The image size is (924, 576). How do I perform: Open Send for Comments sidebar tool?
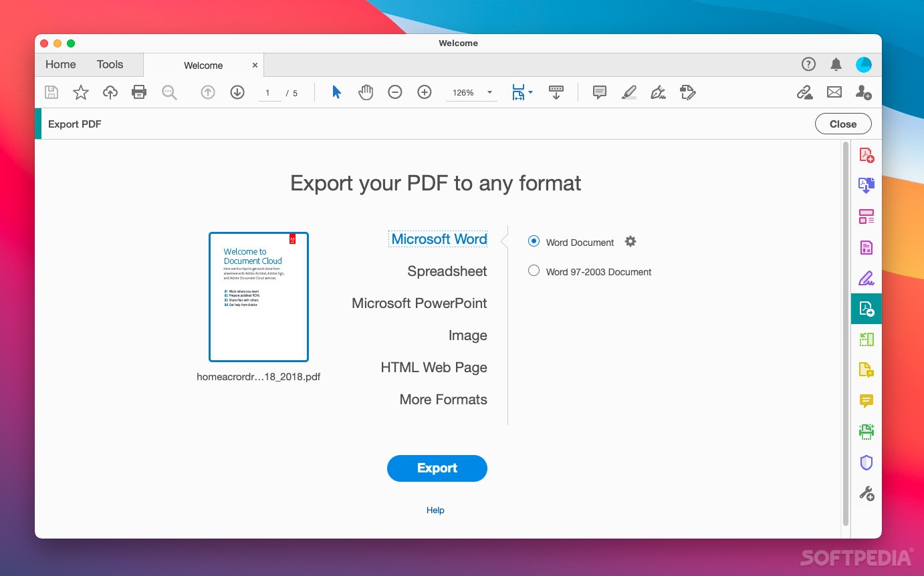click(x=867, y=370)
